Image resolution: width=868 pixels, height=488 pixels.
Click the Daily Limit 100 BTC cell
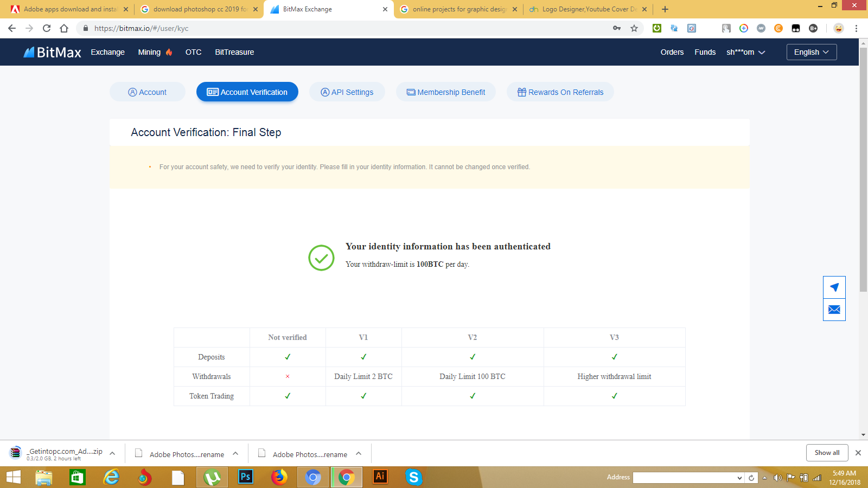pos(473,376)
